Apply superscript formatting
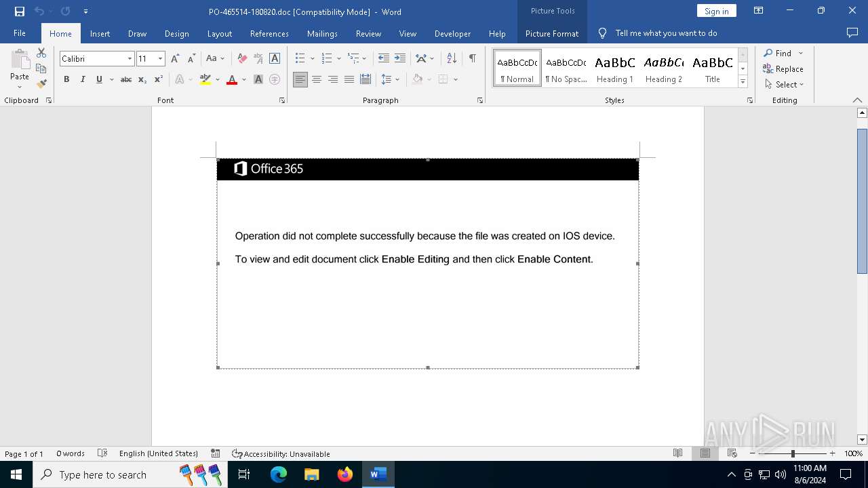868x488 pixels. [159, 79]
